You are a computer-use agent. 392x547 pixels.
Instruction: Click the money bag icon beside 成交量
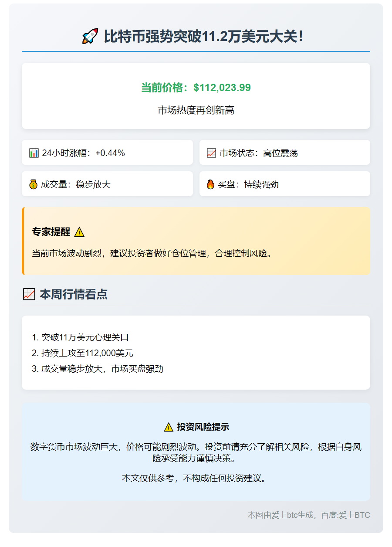[x=34, y=184]
